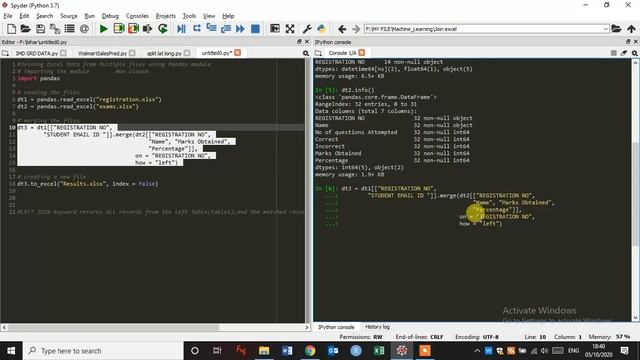This screenshot has width=640, height=360.
Task: Open the console pane options search icon
Action: 635,53
